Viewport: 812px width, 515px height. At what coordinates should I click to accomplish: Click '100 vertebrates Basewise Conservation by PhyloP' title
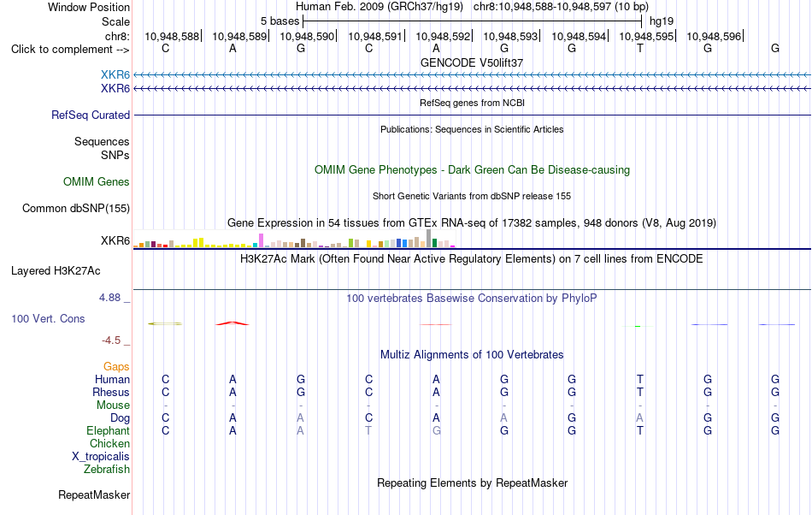tap(472, 299)
